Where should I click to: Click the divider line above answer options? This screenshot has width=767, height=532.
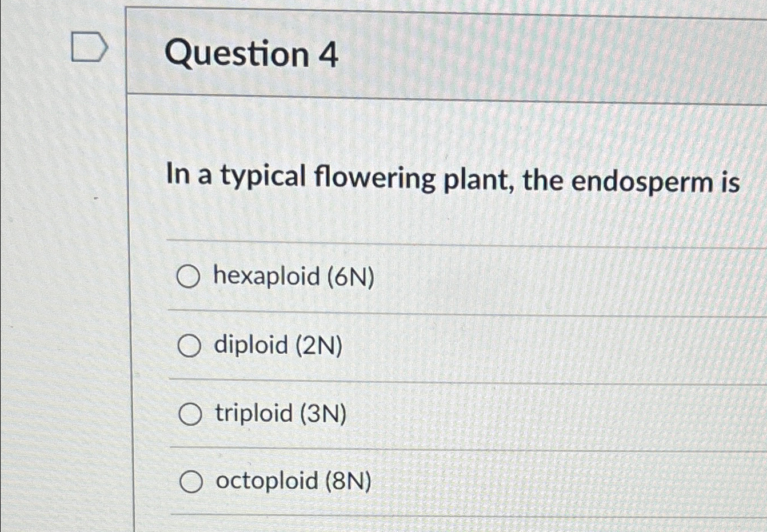446,241
